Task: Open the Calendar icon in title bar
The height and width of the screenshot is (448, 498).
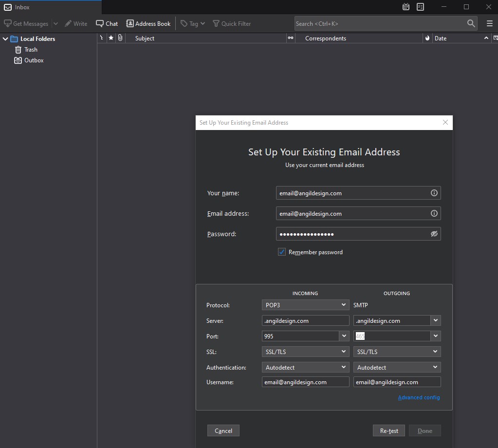Action: 406,7
